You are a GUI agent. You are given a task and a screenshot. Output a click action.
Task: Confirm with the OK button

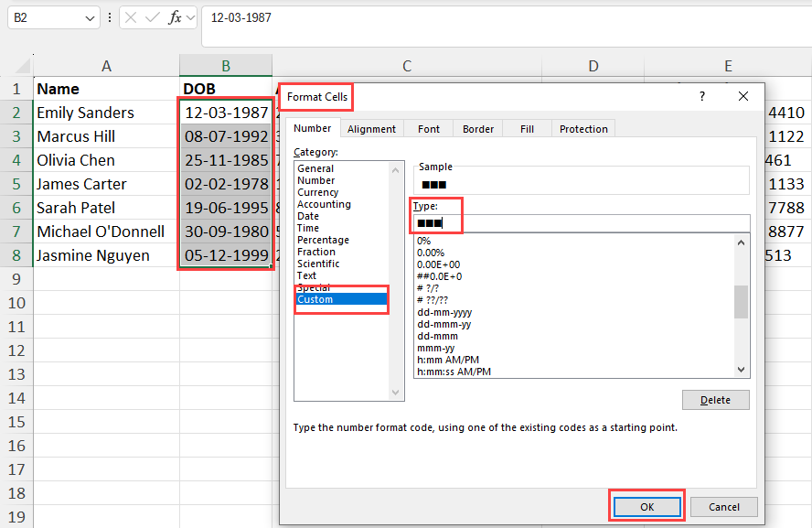647,507
